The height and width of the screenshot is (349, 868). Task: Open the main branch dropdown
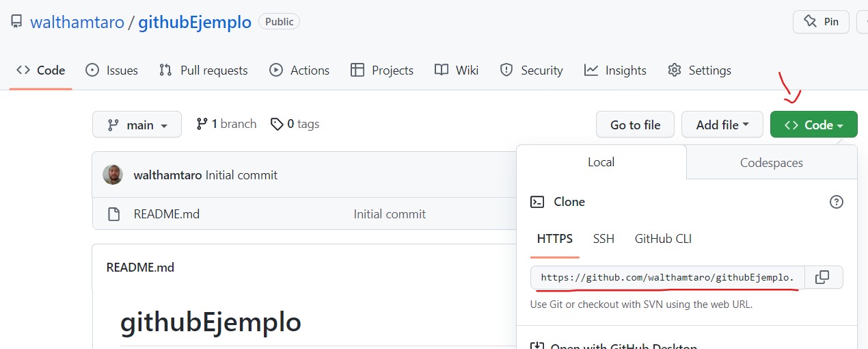(137, 125)
